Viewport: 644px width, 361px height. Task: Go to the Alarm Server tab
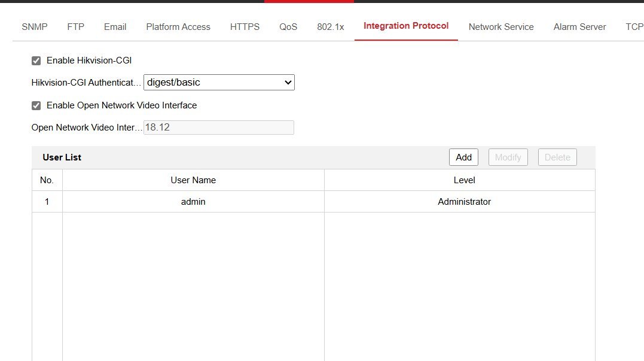click(579, 27)
